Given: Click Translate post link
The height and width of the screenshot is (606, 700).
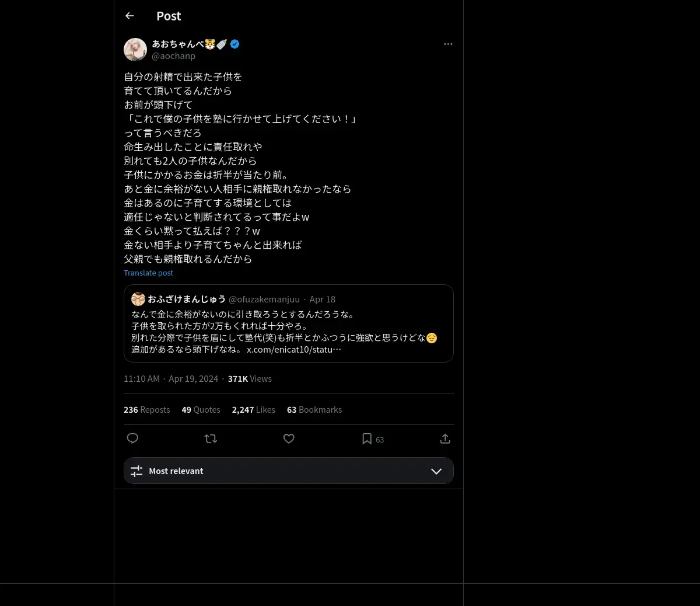Looking at the screenshot, I should (148, 273).
